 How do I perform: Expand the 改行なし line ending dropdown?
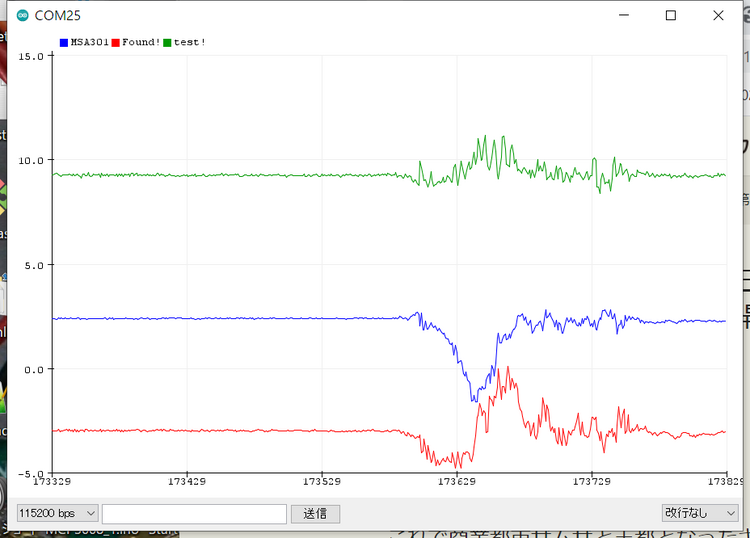point(699,512)
